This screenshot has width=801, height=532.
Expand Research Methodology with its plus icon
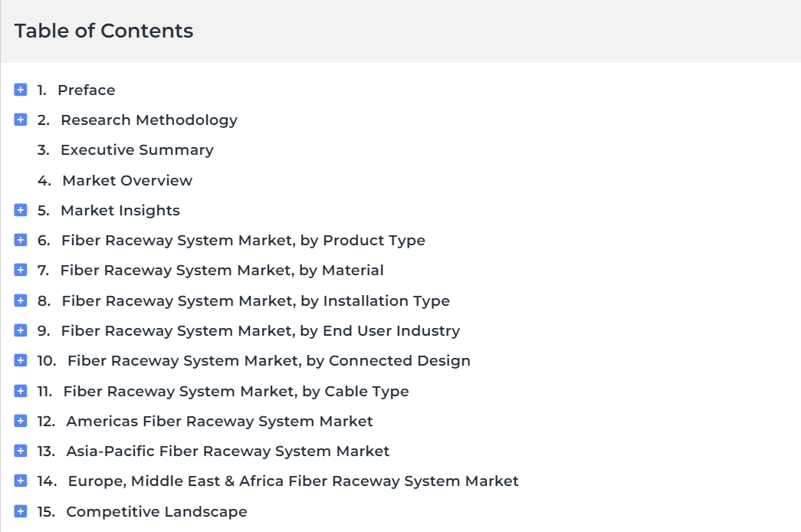pyautogui.click(x=21, y=120)
